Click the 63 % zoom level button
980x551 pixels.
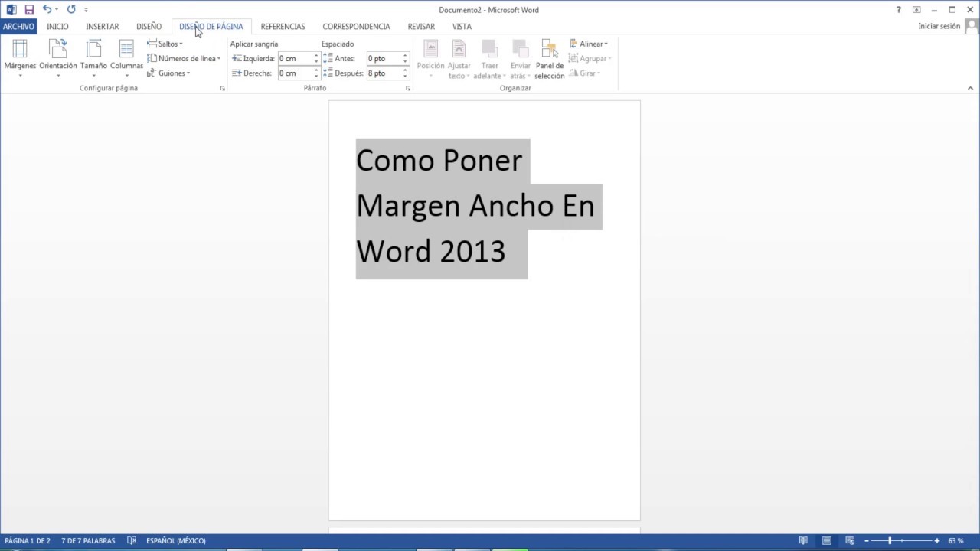click(955, 540)
